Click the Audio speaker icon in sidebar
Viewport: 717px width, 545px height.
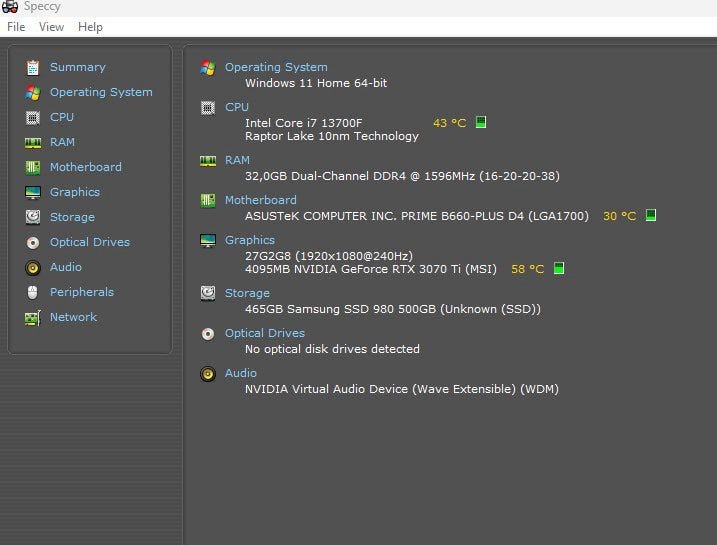point(33,267)
